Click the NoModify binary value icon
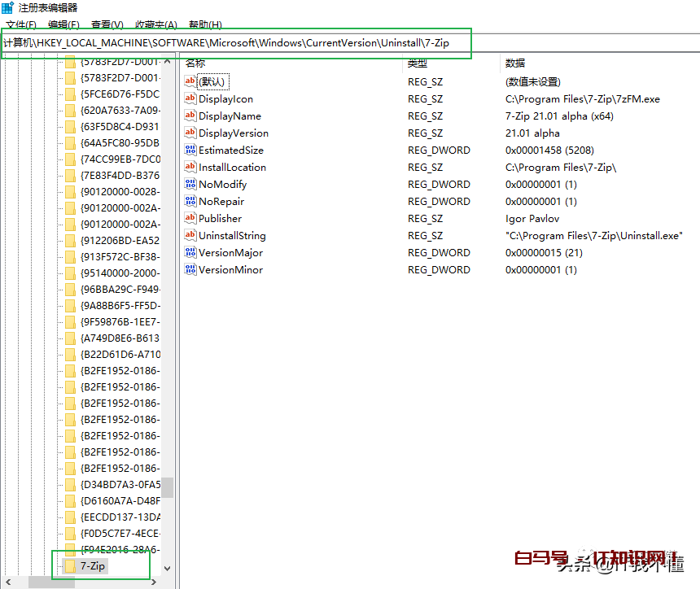The height and width of the screenshot is (589, 700). [190, 184]
